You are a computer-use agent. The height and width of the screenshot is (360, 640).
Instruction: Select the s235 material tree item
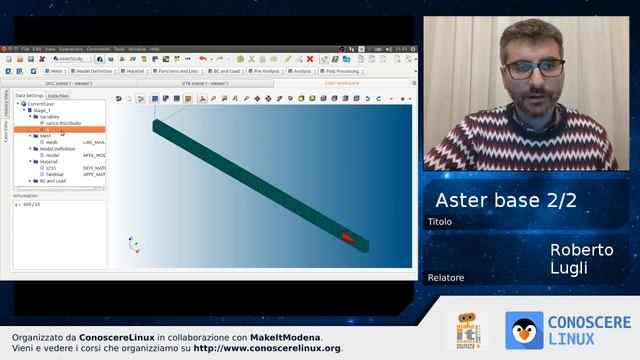(x=51, y=168)
